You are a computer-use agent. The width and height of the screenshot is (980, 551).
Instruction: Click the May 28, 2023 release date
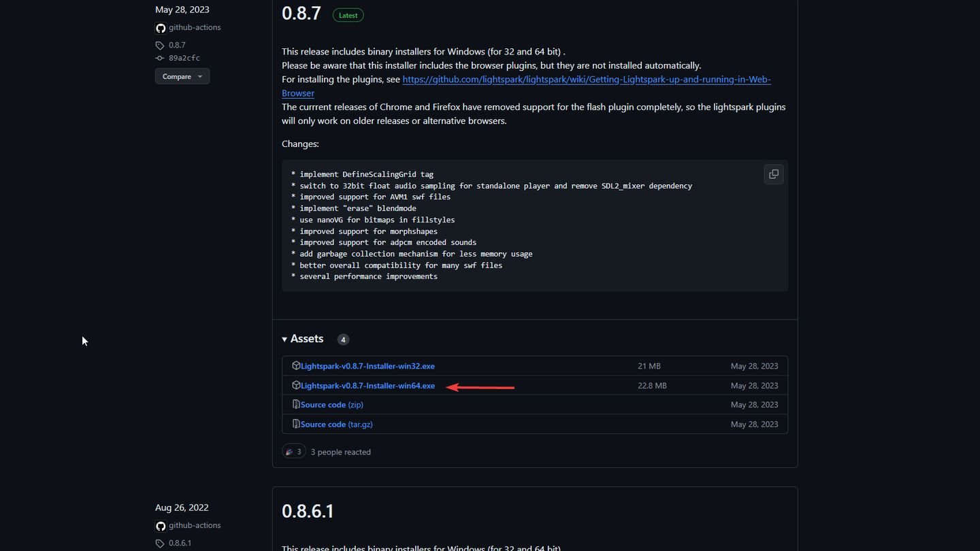pyautogui.click(x=182, y=10)
